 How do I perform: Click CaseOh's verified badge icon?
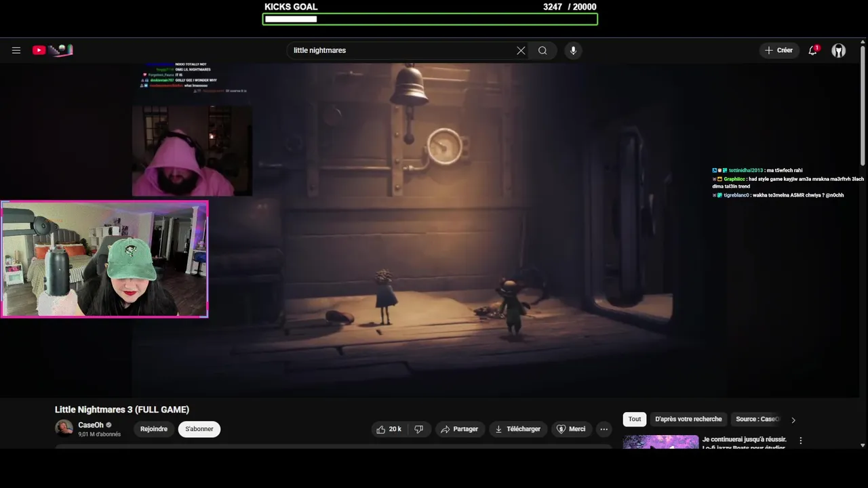[x=108, y=425]
